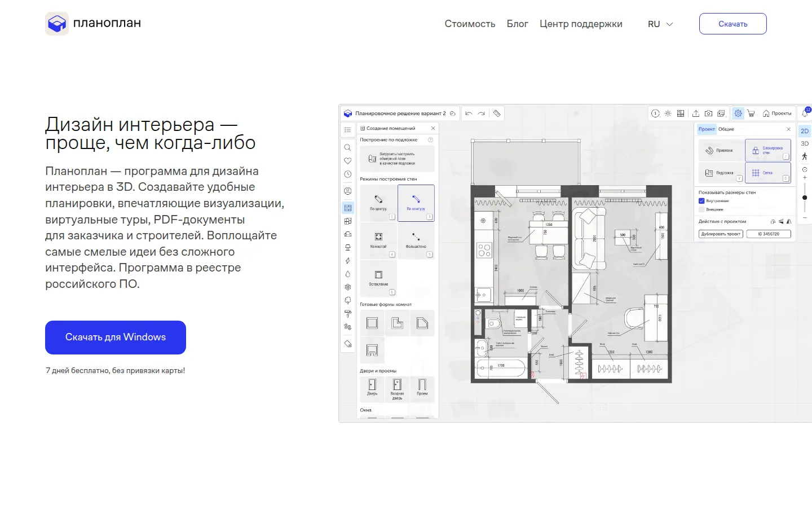The image size is (812, 508).
Task: Switch to 3D view mode
Action: point(805,144)
